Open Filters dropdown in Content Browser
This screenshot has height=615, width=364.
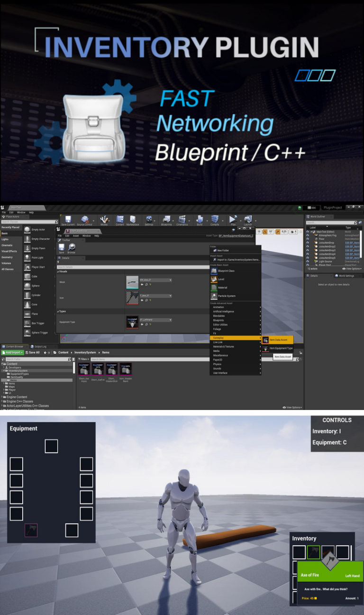(83, 359)
